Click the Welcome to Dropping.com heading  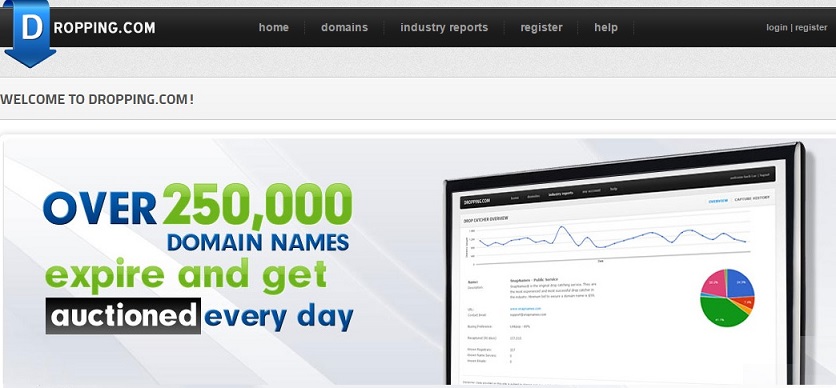pyautogui.click(x=97, y=99)
